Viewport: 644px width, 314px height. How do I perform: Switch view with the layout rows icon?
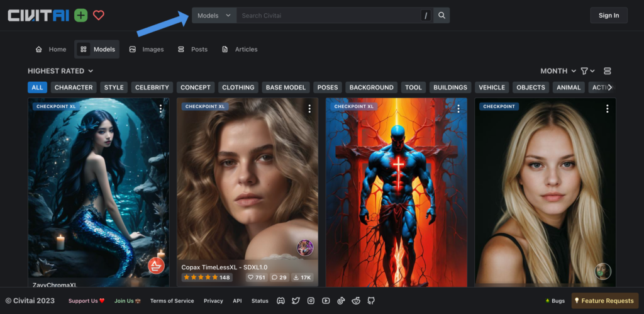click(608, 71)
